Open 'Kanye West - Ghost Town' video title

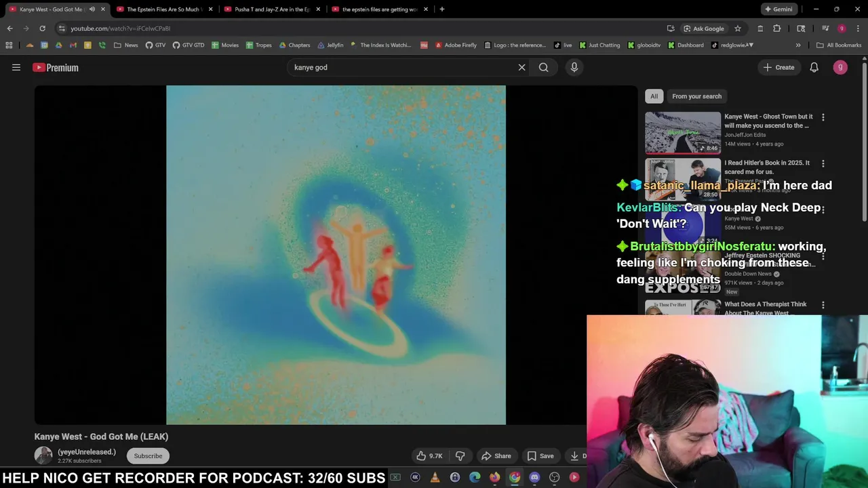point(768,121)
